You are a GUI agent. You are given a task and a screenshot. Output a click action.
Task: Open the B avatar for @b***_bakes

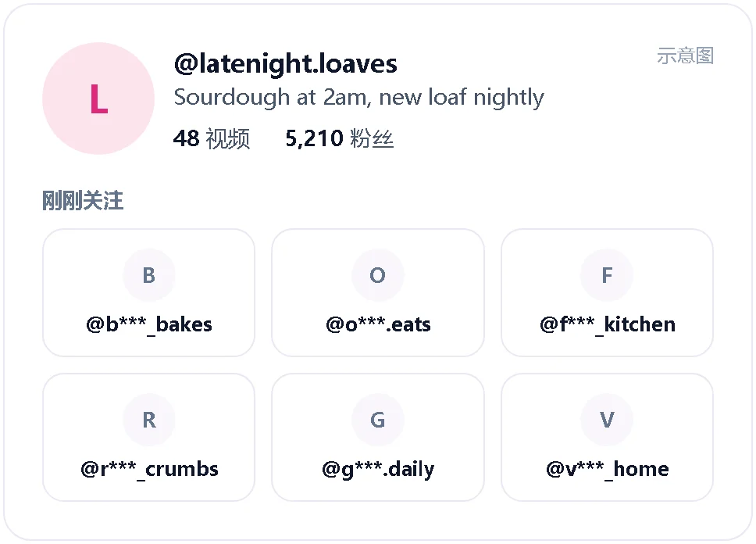(x=149, y=275)
